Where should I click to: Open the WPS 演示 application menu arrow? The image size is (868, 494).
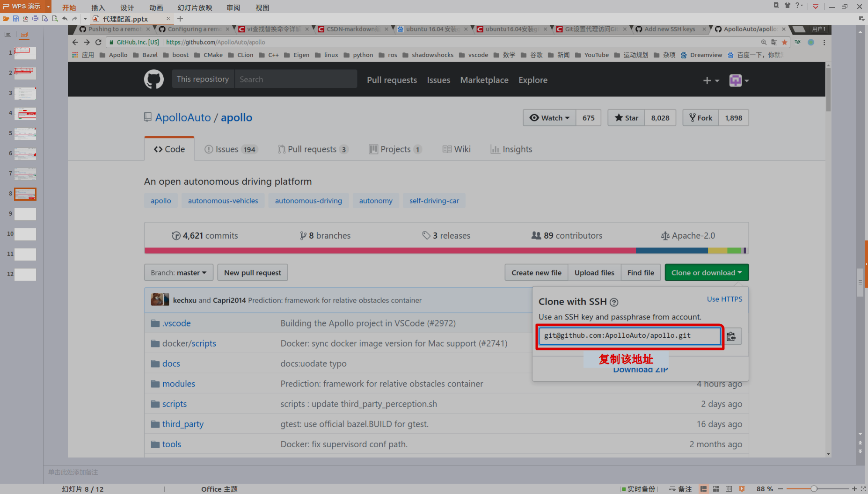[x=48, y=6]
